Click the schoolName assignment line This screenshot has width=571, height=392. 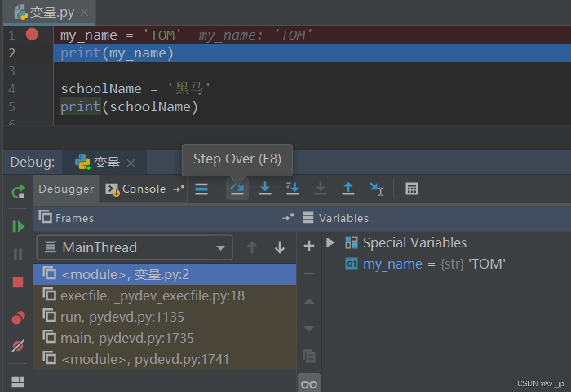[135, 88]
